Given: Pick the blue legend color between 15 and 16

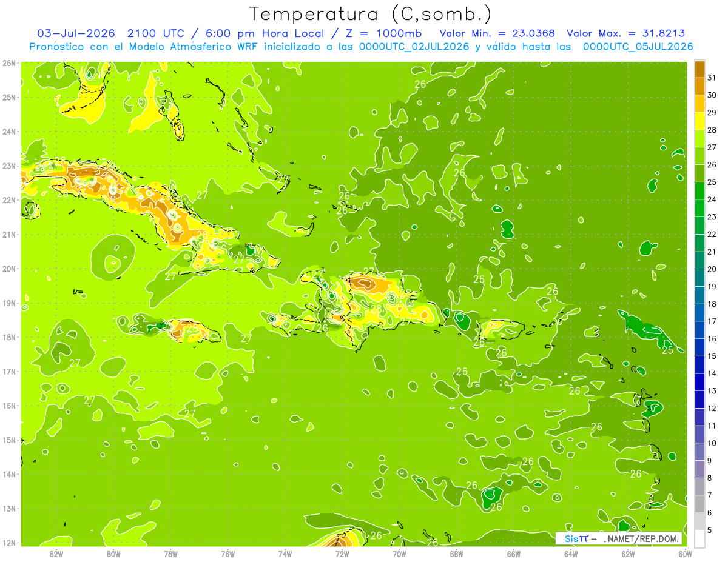Looking at the screenshot, I should (699, 347).
